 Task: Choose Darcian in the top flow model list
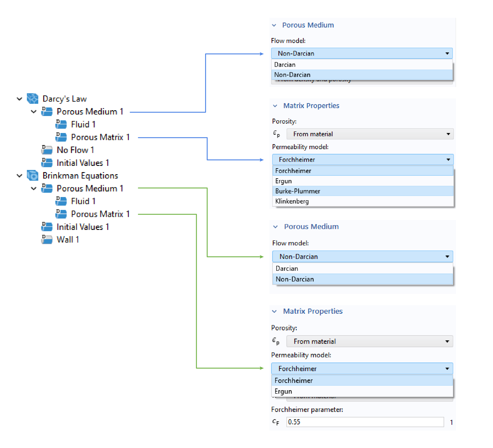click(x=285, y=64)
